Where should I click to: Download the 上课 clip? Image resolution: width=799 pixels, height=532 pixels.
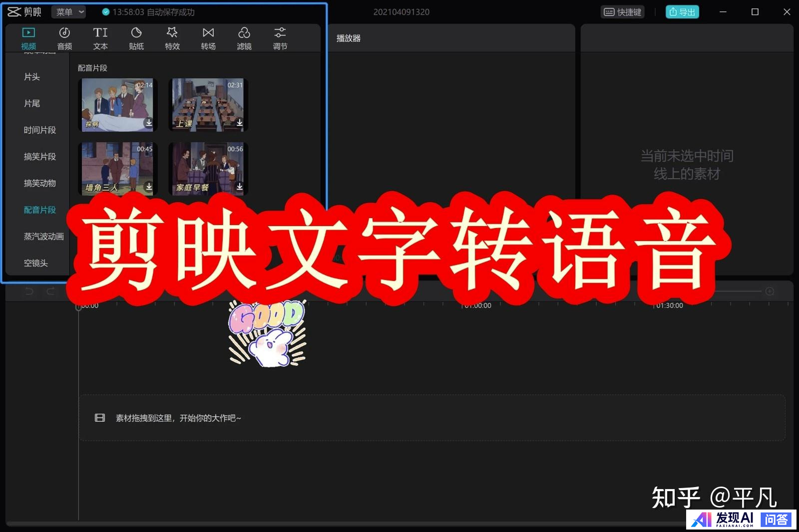[x=240, y=122]
